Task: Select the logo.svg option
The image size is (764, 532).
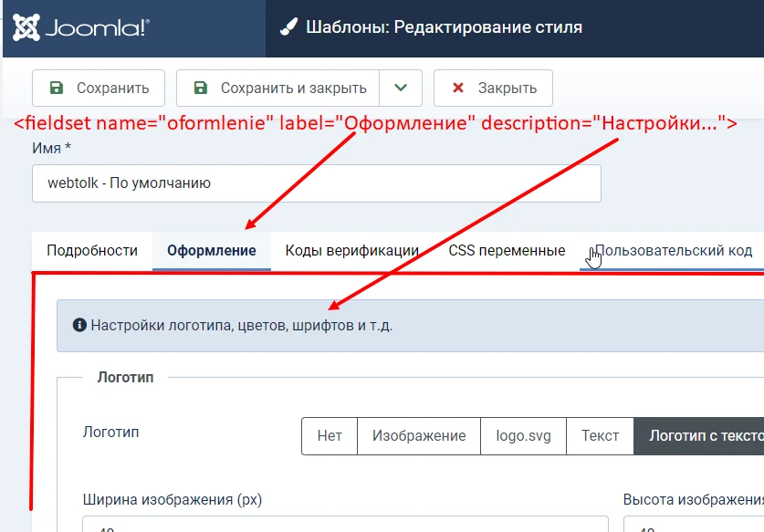Action: tap(523, 436)
